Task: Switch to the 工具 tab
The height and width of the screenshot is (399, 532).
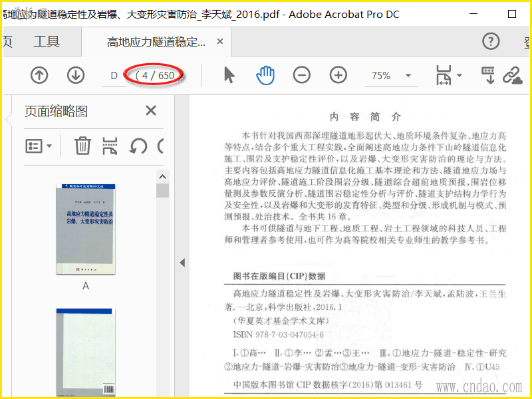Action: click(x=47, y=41)
